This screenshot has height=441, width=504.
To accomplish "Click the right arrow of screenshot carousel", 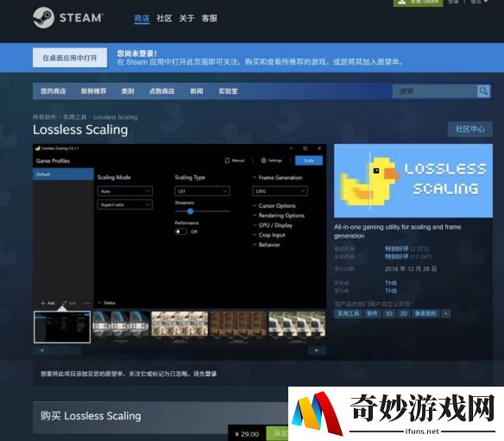I will [317, 350].
